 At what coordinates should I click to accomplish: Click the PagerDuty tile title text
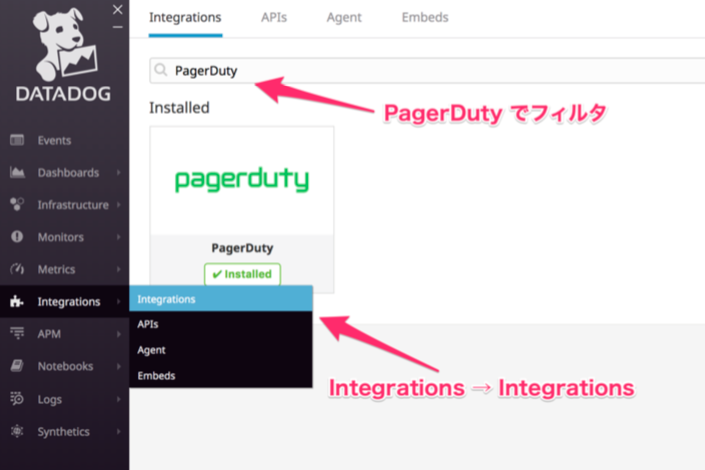[242, 248]
